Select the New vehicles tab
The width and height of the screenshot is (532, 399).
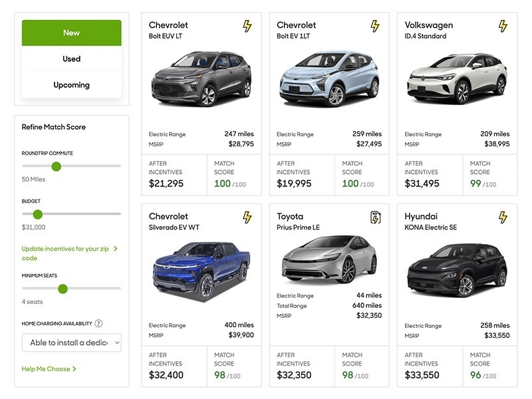71,32
